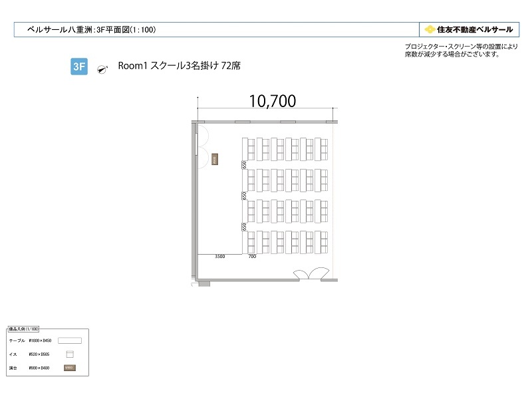The image size is (532, 399).
Task: Select the bottom-right desk in the seating grid
Action: pos(318,242)
